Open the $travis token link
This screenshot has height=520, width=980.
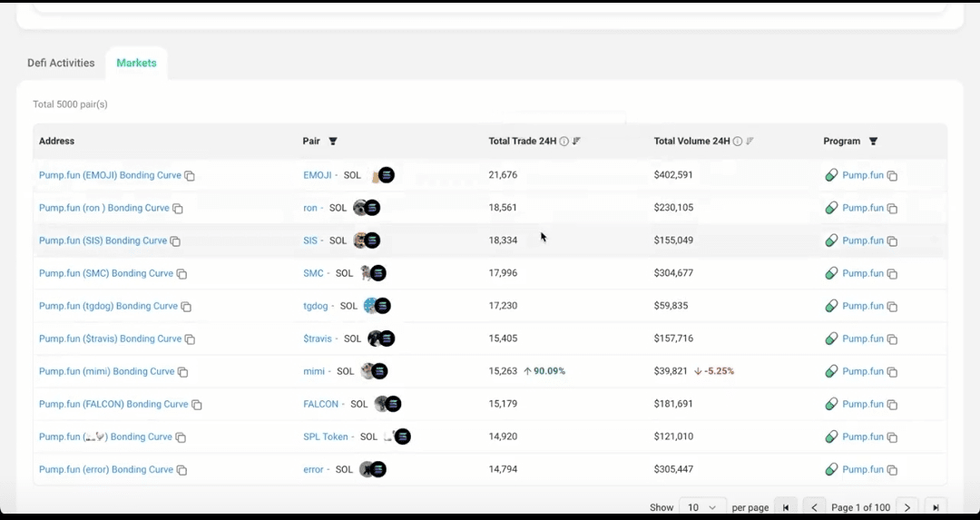point(318,338)
